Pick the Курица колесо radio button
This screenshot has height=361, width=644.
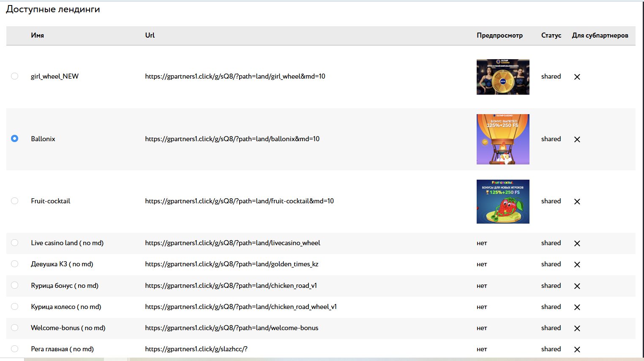click(x=15, y=306)
